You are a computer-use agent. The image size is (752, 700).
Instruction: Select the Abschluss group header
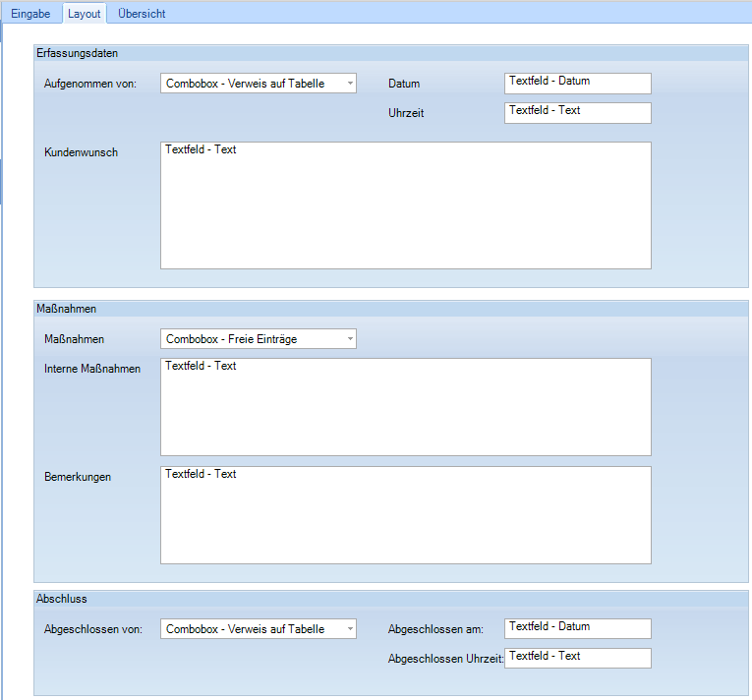tap(62, 599)
